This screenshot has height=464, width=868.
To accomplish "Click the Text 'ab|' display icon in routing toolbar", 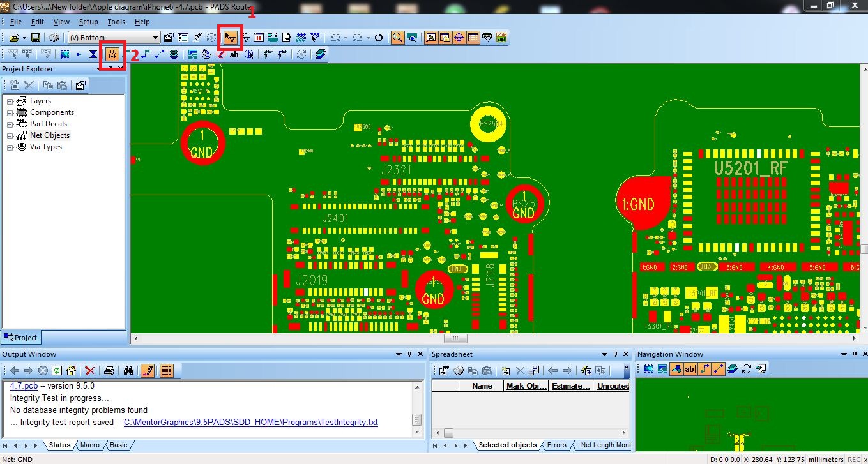I will [234, 54].
